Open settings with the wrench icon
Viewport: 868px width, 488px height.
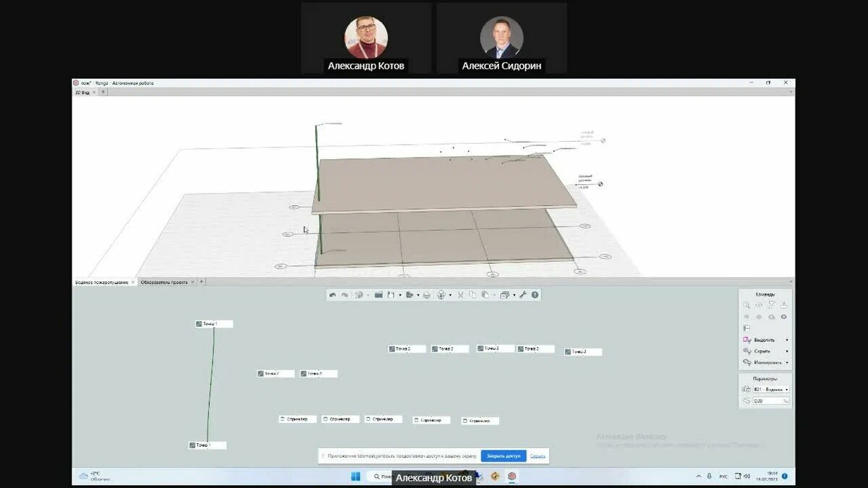pos(523,295)
